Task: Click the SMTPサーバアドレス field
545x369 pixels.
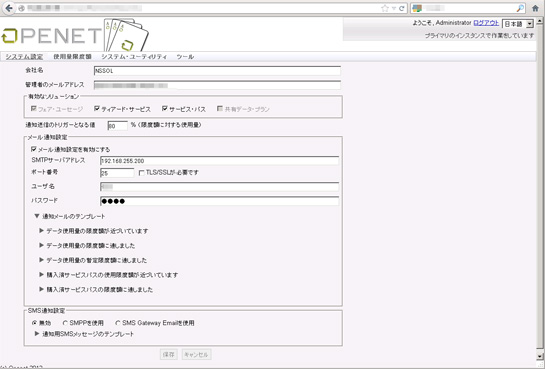Action: point(219,161)
